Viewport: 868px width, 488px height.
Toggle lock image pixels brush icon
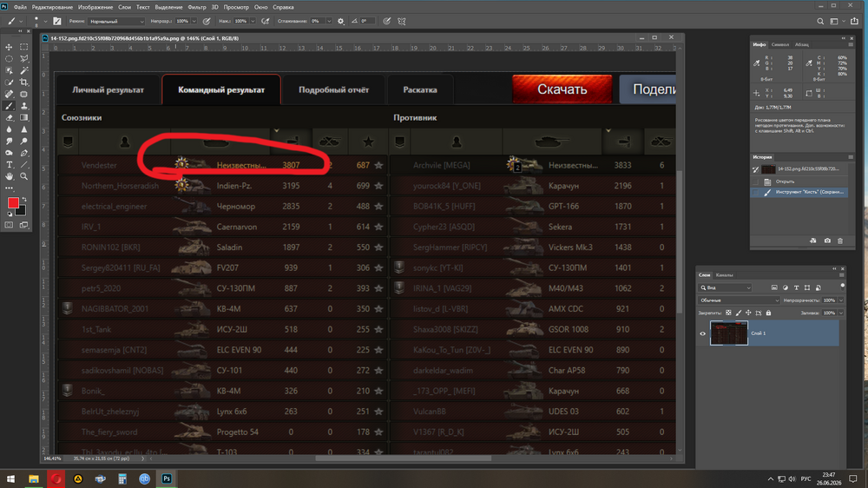pyautogui.click(x=739, y=313)
